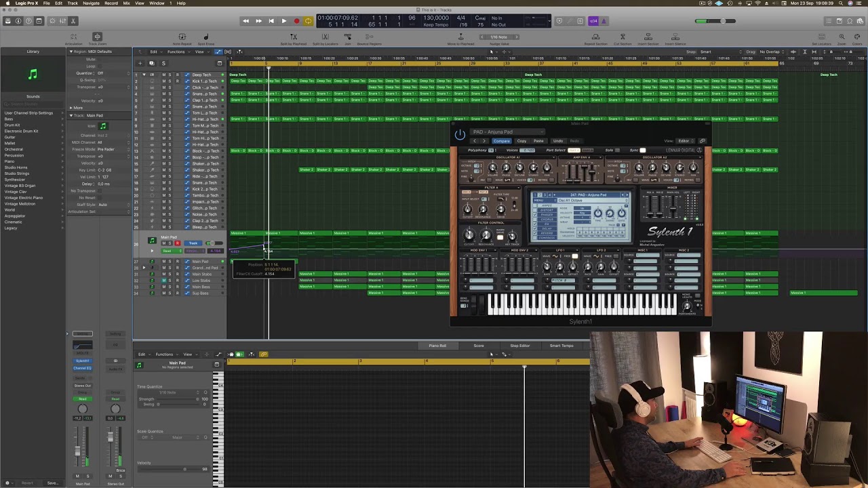
Task: Open the Library panel icon
Action: coord(8,21)
